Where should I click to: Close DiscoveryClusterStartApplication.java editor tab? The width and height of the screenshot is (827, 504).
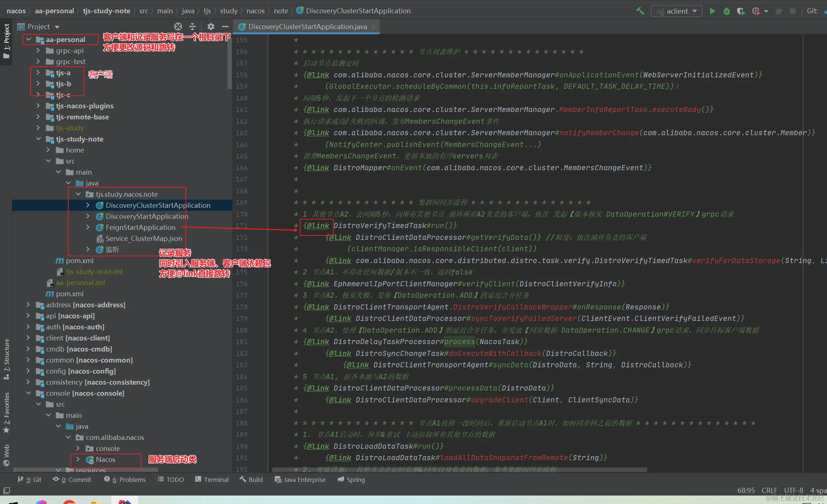pyautogui.click(x=373, y=27)
